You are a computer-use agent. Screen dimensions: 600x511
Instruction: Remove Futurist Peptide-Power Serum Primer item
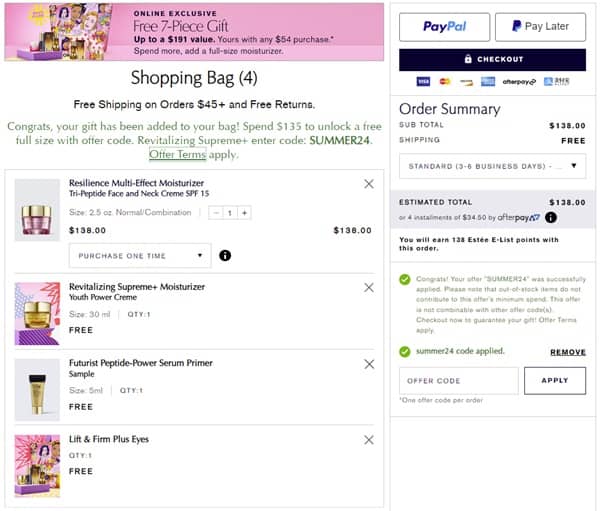pos(369,363)
